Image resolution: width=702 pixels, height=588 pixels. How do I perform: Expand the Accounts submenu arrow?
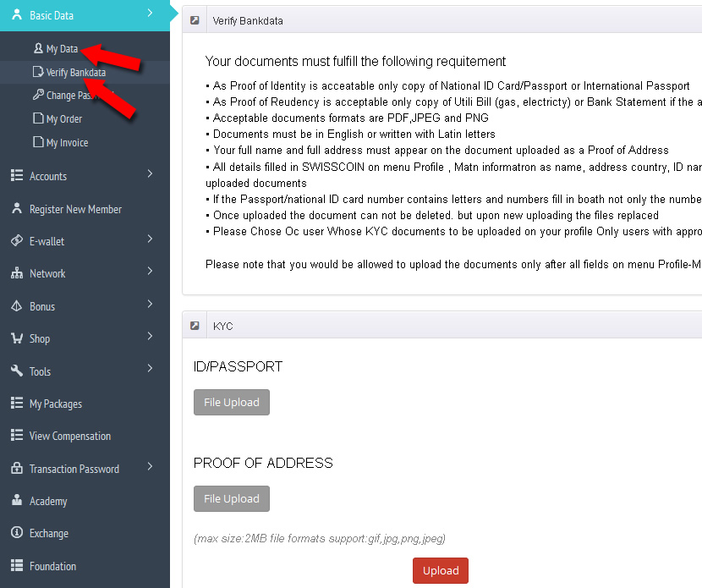point(150,174)
